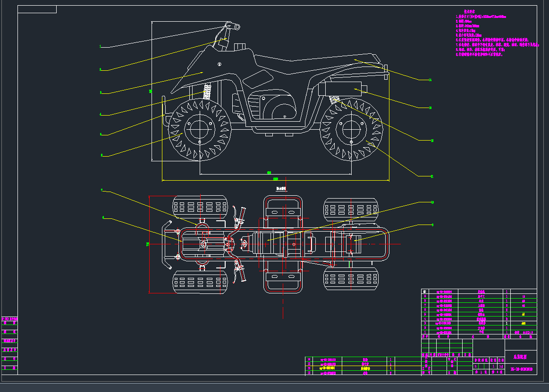
Task: Click the magenta technical notes heading at top right
Action: (x=469, y=11)
